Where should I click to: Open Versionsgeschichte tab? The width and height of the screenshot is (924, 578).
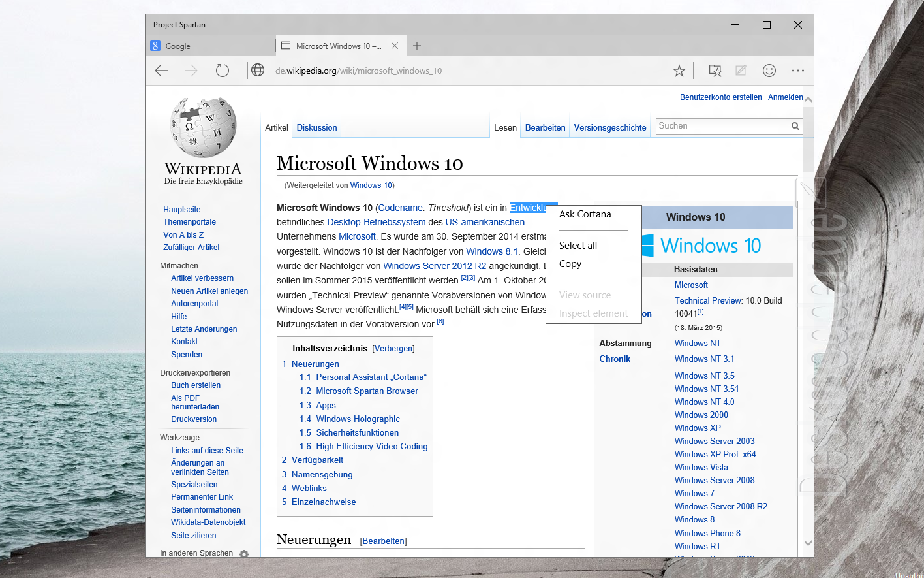coord(610,127)
